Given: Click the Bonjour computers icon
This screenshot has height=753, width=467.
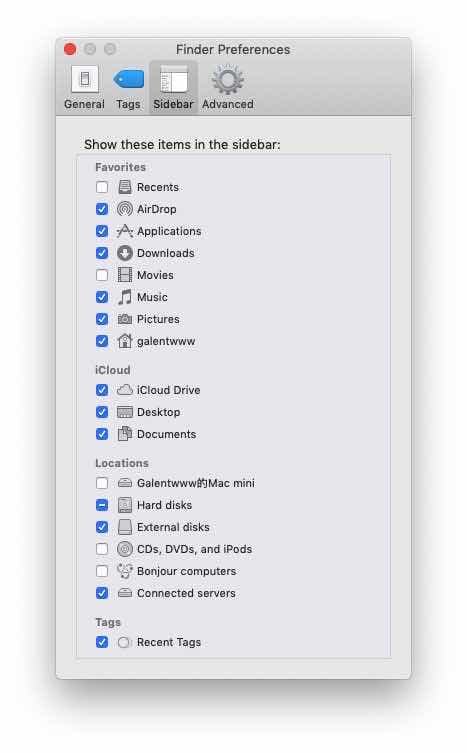Looking at the screenshot, I should tap(125, 571).
